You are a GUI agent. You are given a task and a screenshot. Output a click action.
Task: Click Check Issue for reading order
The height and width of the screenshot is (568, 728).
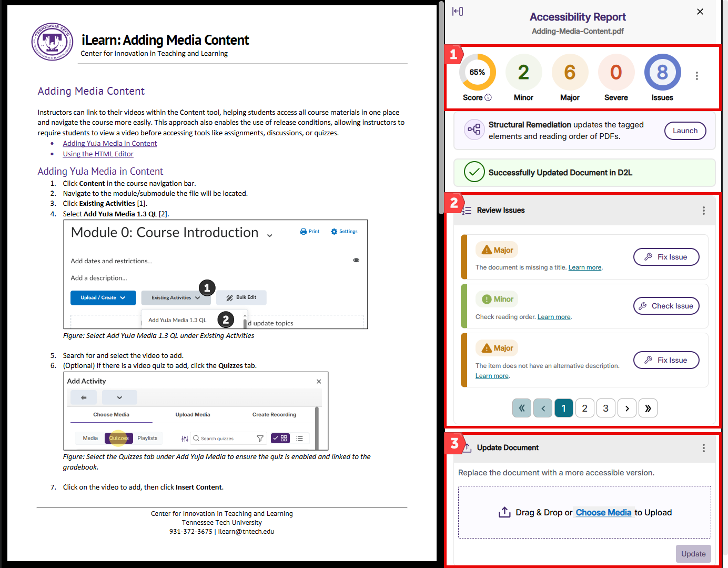(666, 306)
